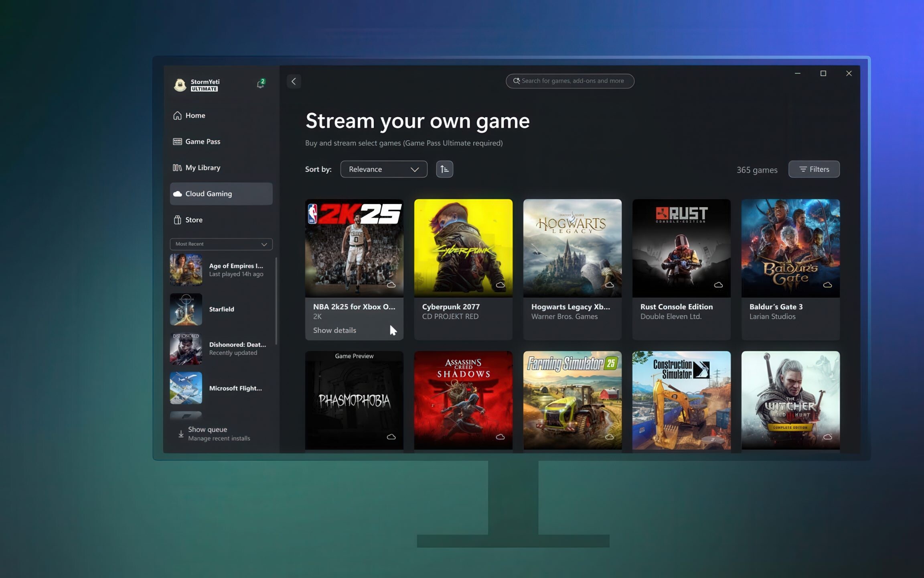
Task: Click the StormYeti username
Action: [x=205, y=82]
